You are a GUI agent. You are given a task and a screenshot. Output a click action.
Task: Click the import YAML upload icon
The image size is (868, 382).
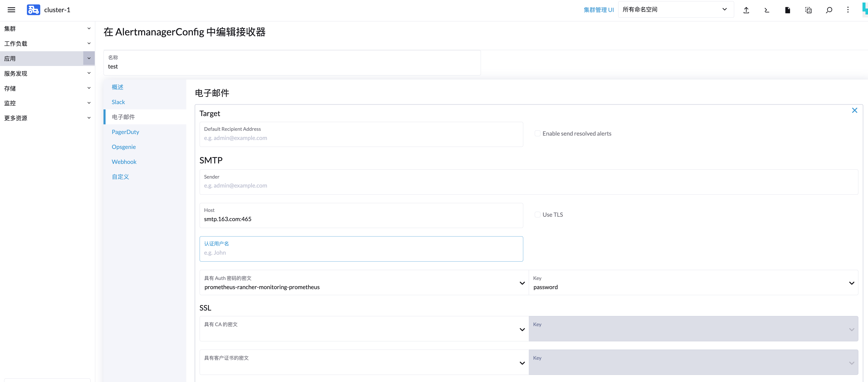coord(746,10)
